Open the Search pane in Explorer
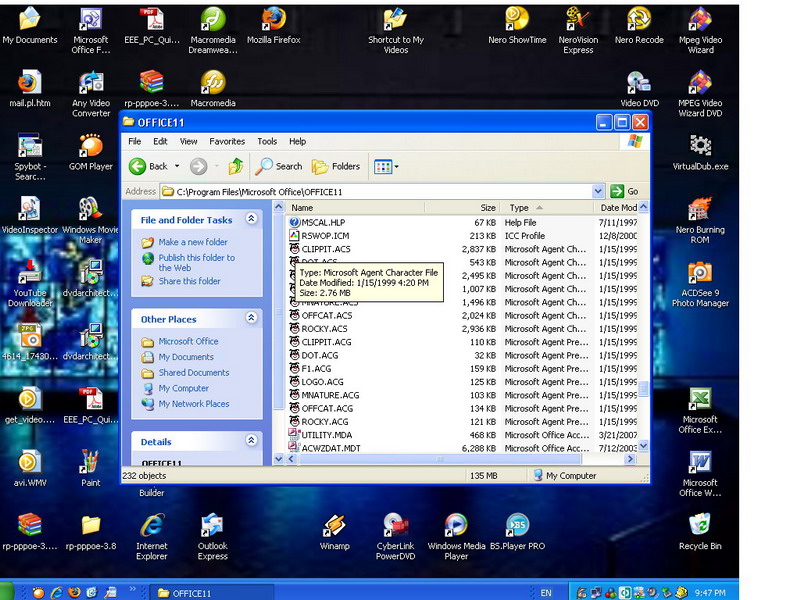This screenshot has height=600, width=800. tap(279, 166)
